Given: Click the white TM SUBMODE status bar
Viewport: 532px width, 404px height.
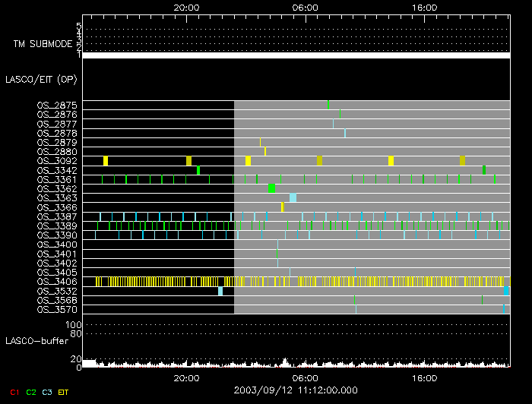Looking at the screenshot, I should [x=296, y=55].
